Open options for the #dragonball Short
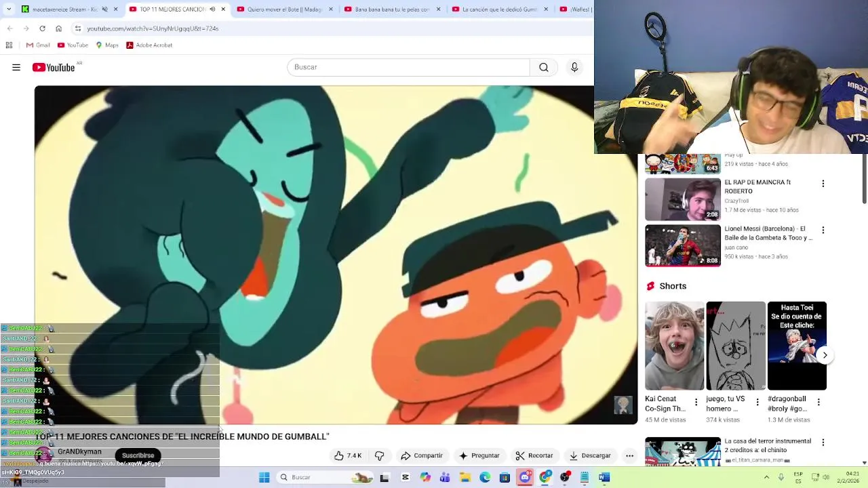Viewport: 868px width, 488px height. (x=818, y=403)
